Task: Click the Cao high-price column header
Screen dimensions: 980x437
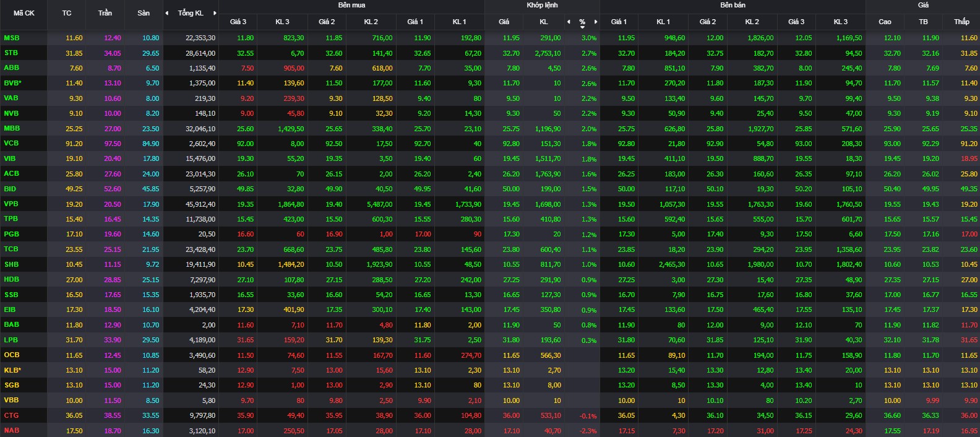Action: pyautogui.click(x=885, y=22)
